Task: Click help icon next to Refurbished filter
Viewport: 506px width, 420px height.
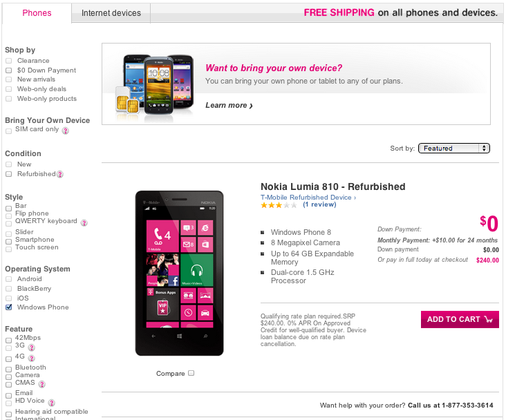Action: click(60, 174)
